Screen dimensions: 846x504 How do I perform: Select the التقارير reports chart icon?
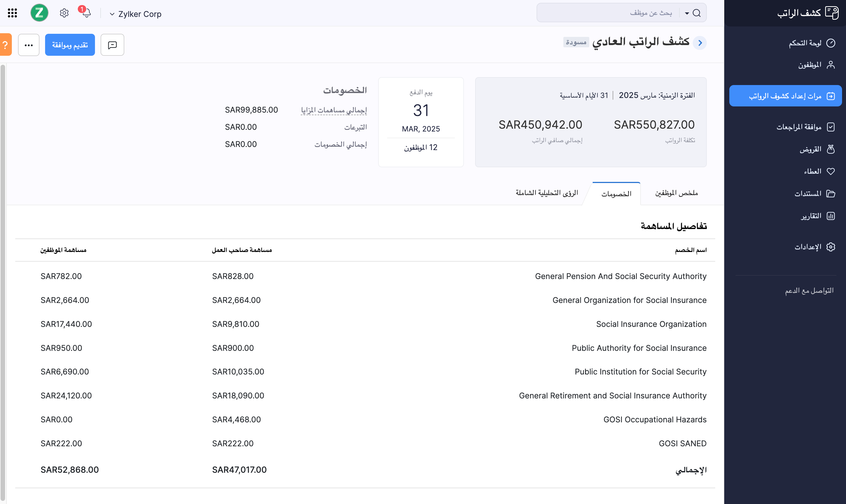click(831, 216)
